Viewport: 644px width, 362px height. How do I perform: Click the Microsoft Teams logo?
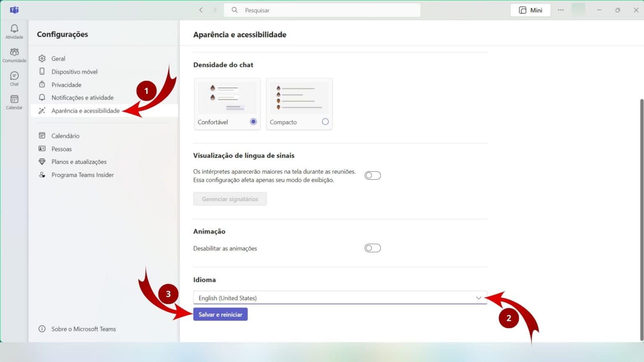point(14,10)
